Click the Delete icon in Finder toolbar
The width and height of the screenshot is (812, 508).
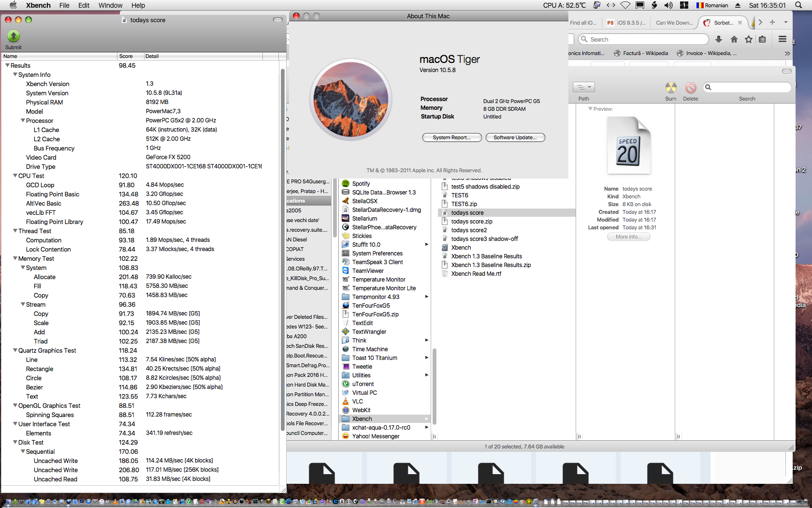click(691, 88)
